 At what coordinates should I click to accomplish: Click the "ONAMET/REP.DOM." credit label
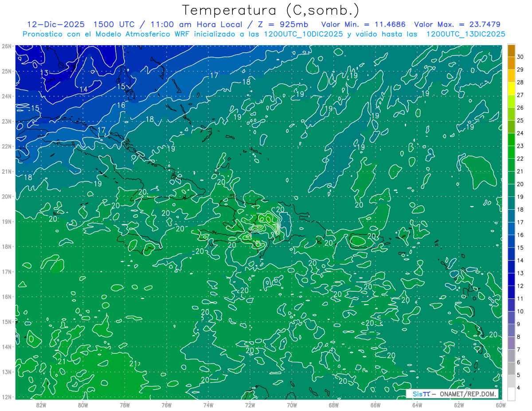(468, 394)
